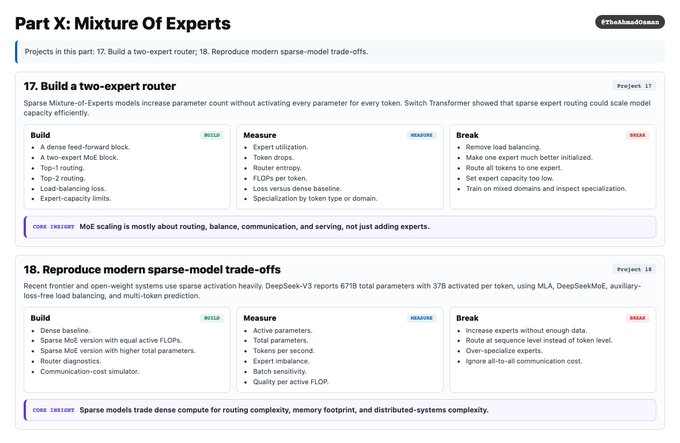The image size is (680, 443).
Task: Click the 'Ignore all-to-all communication cost.' item
Action: click(524, 361)
